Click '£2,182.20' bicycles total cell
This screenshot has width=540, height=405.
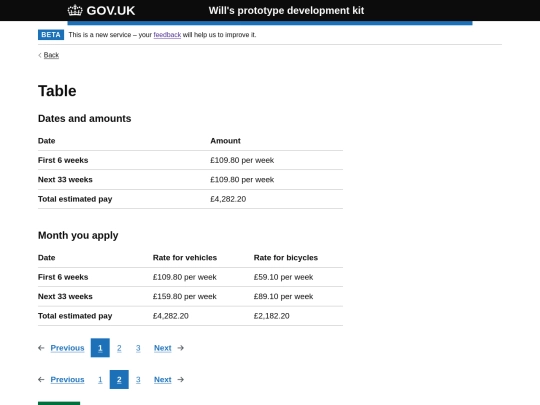click(x=271, y=316)
